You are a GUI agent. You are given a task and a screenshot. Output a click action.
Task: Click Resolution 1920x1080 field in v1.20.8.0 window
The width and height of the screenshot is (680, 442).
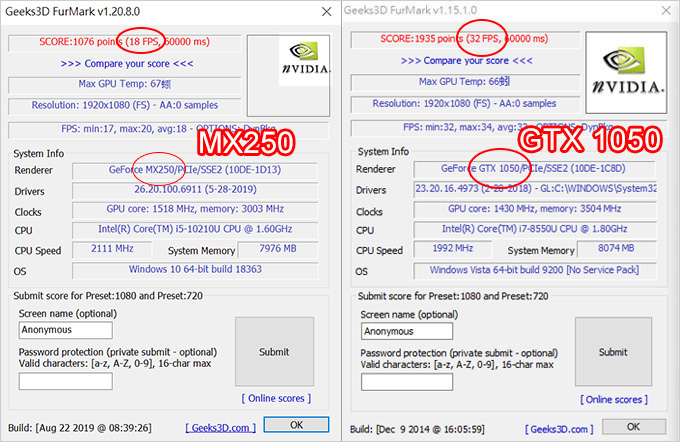pos(124,105)
